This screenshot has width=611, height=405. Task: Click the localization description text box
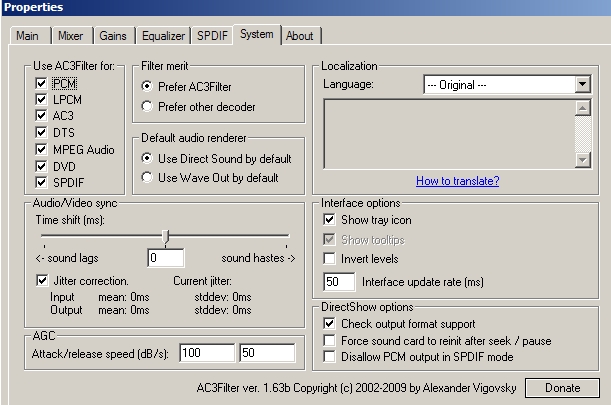(x=449, y=134)
